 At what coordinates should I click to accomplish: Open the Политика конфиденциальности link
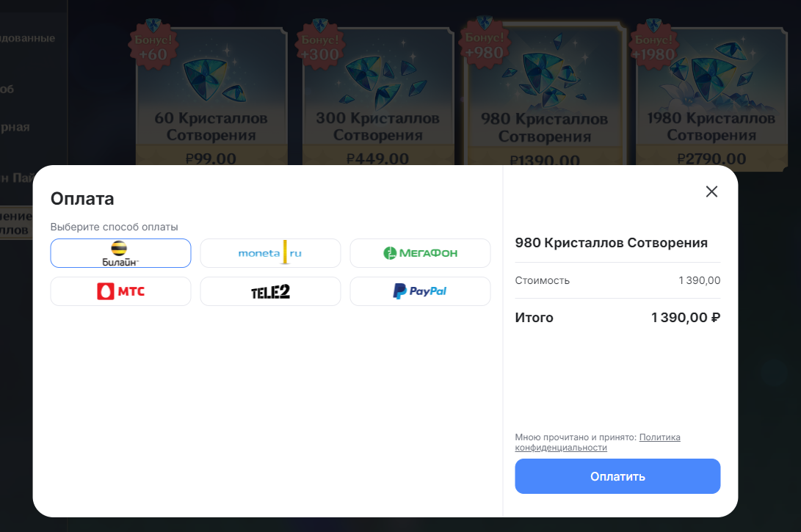pyautogui.click(x=598, y=442)
